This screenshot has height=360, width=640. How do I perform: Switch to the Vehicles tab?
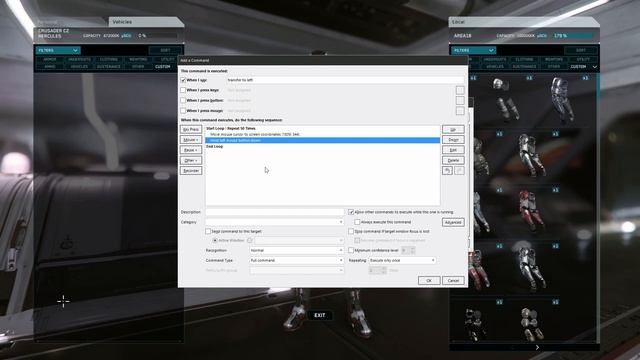[145, 22]
